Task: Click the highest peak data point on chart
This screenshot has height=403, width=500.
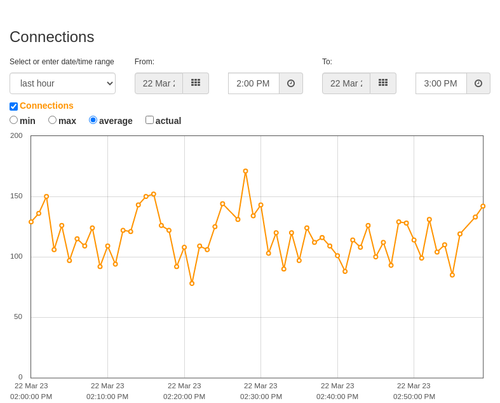Action: click(246, 171)
